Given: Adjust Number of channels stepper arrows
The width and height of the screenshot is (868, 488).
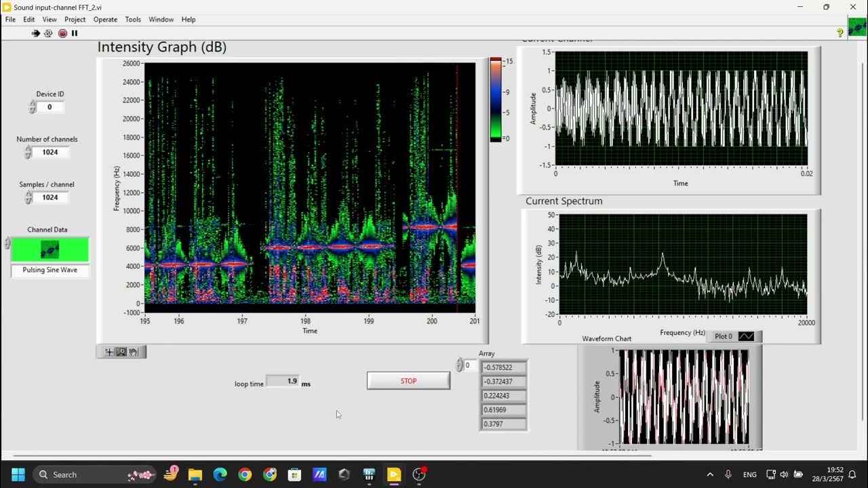Looking at the screenshot, I should tap(28, 152).
